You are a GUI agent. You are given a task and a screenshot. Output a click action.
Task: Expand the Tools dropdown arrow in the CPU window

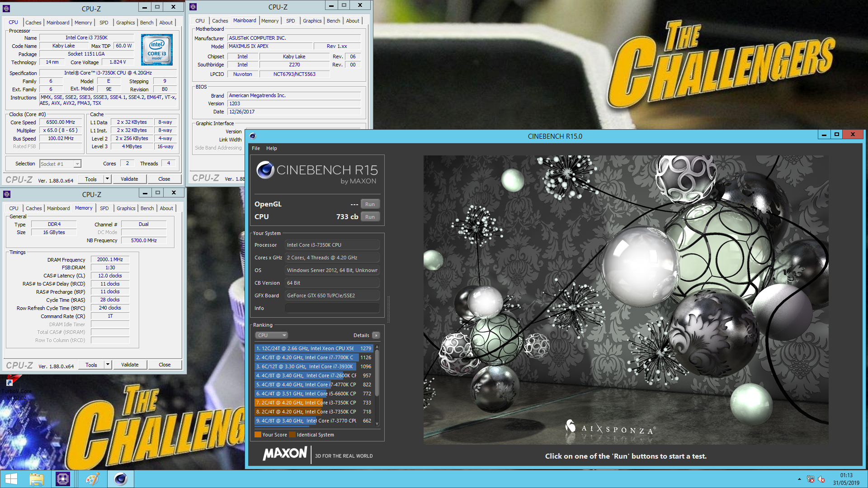[107, 179]
